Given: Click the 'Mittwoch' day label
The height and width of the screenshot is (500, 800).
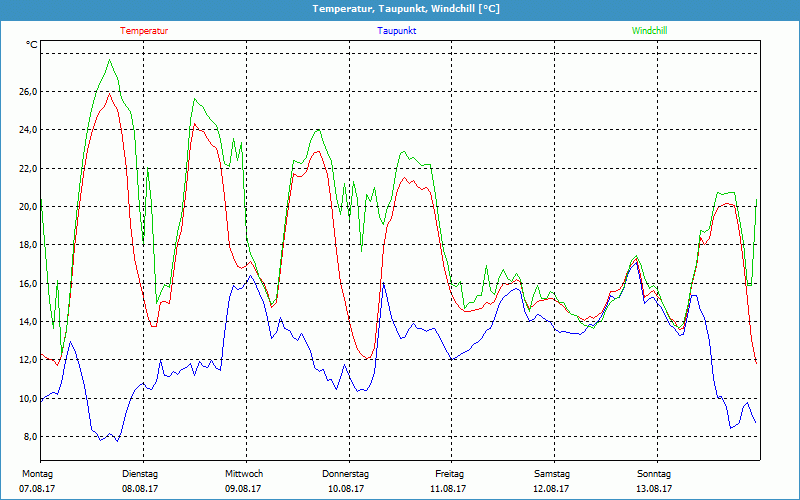Looking at the screenshot, I should click(244, 474).
